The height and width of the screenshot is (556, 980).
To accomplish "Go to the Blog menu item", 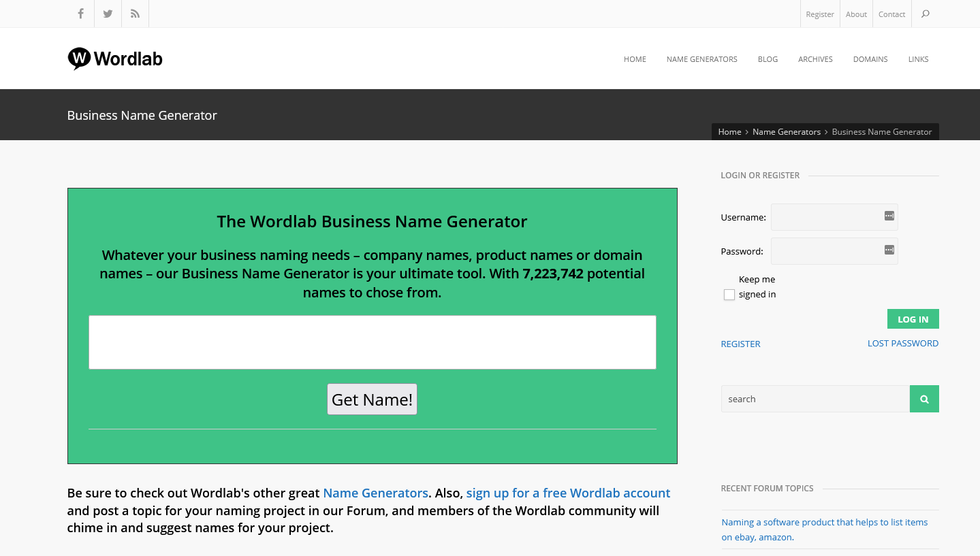I will [768, 59].
